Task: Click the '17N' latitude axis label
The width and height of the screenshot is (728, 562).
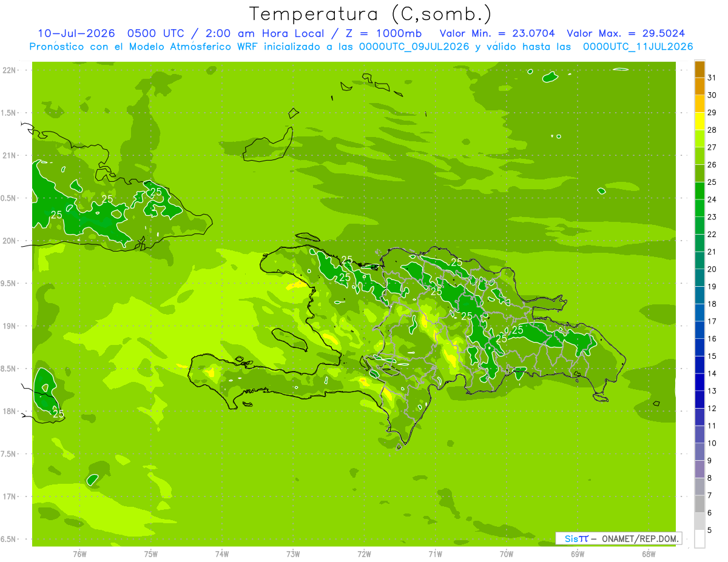Action: pos(10,497)
